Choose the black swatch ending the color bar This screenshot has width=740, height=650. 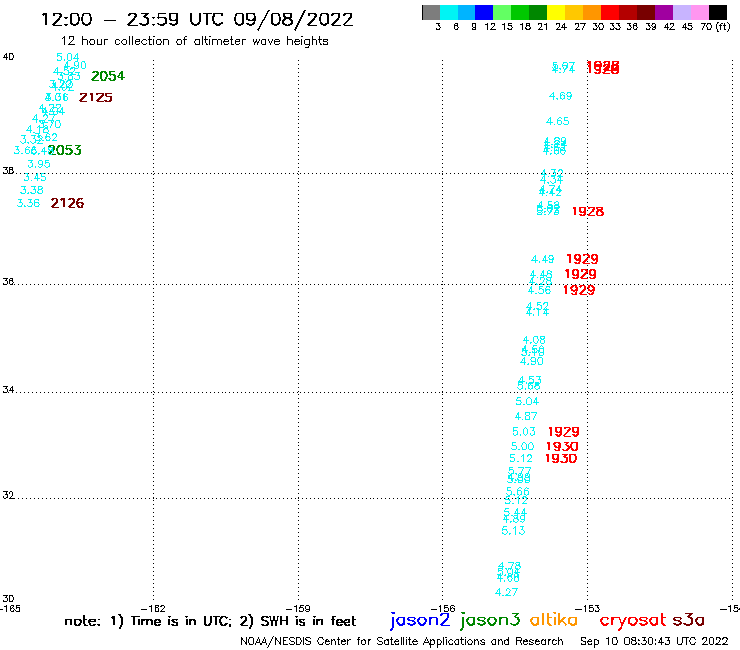718,12
